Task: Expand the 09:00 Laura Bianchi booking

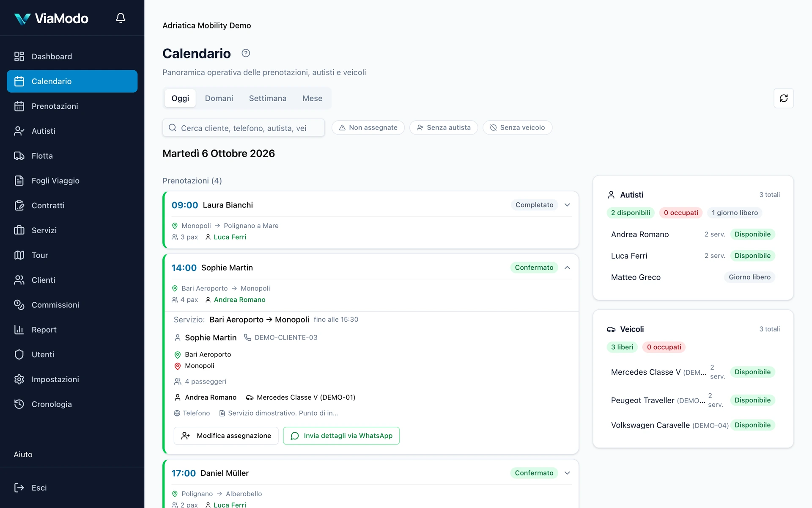Action: tap(567, 205)
